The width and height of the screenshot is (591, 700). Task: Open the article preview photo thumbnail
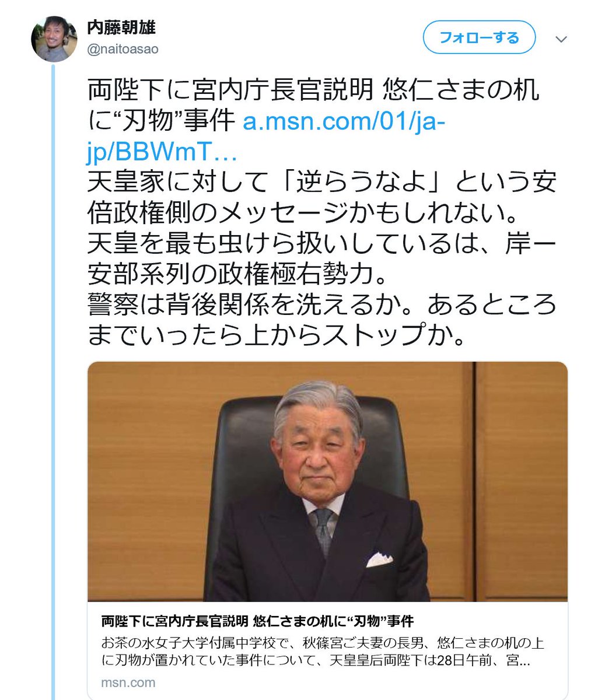click(327, 482)
